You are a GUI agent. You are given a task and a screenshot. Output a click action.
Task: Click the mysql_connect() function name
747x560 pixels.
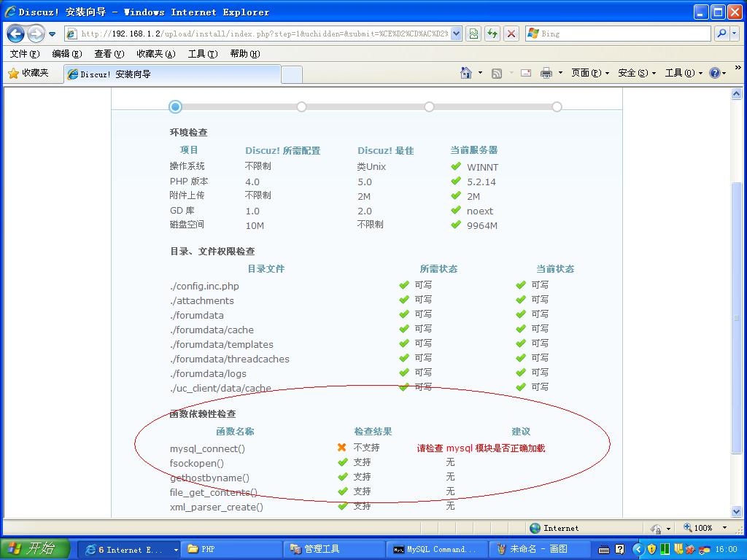[207, 448]
